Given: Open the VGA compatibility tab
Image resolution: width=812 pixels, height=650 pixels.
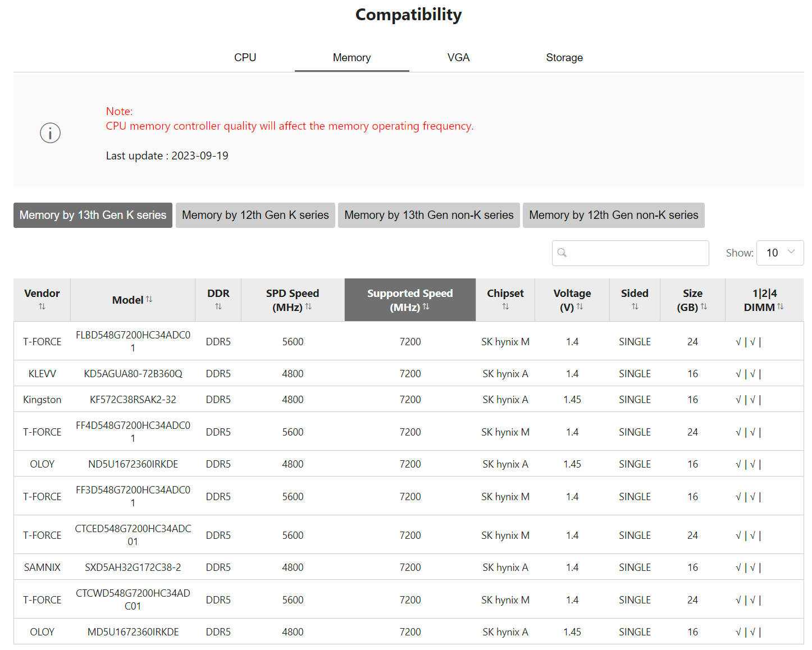Looking at the screenshot, I should pos(458,57).
